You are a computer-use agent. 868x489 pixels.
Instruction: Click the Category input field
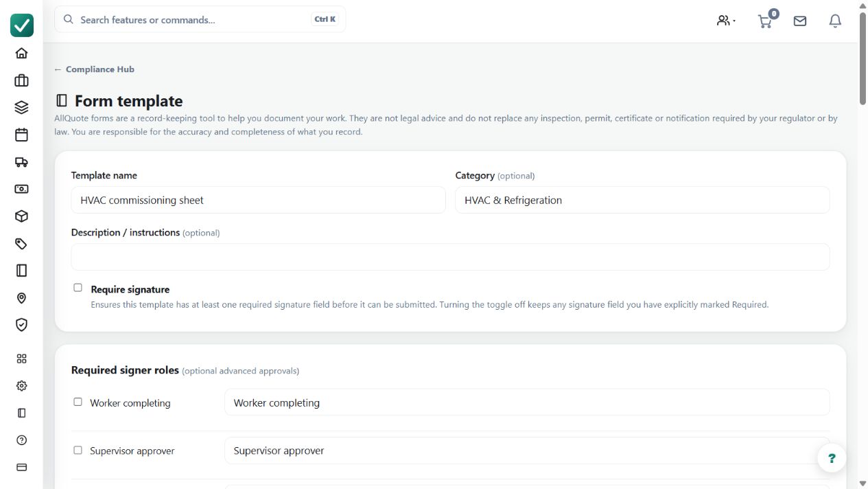(642, 200)
